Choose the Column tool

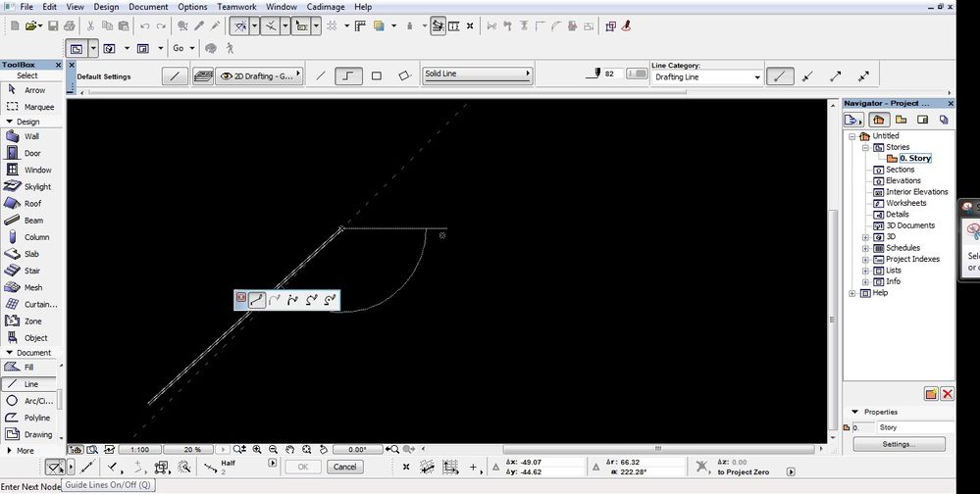(x=31, y=237)
